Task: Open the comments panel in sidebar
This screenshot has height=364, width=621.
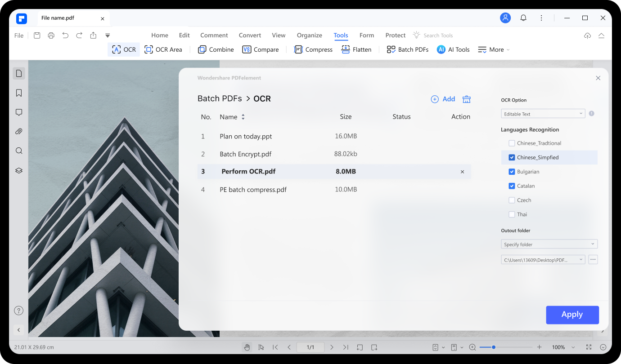Action: pyautogui.click(x=19, y=112)
